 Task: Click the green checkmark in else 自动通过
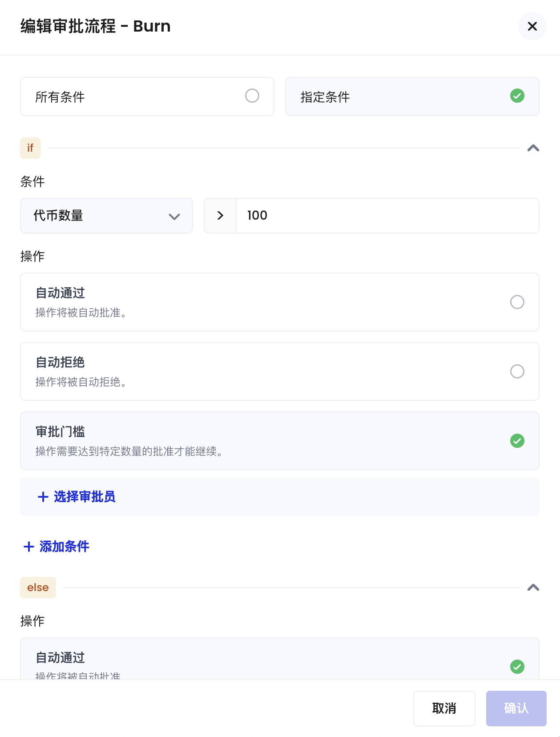pos(517,667)
